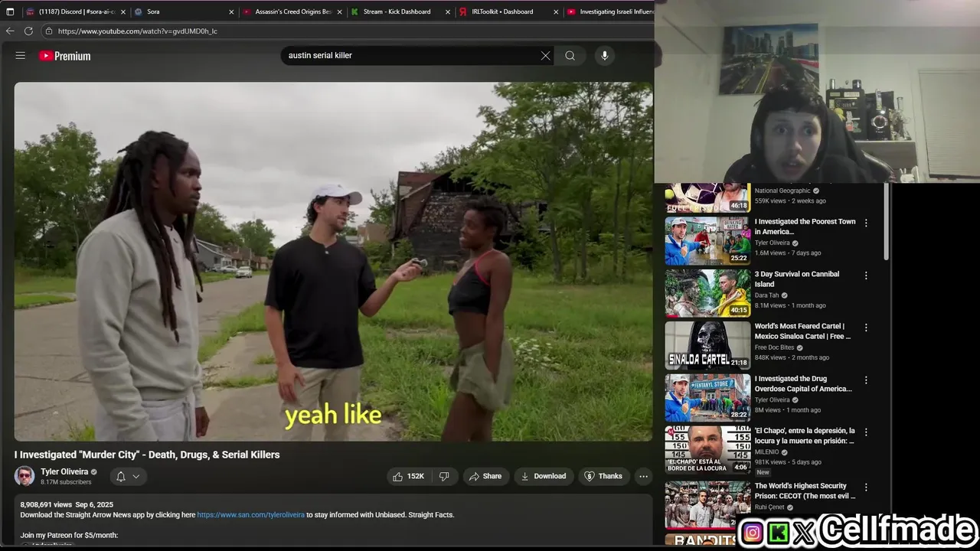The width and height of the screenshot is (980, 551).
Task: Open Dara Tah channel name
Action: [767, 295]
